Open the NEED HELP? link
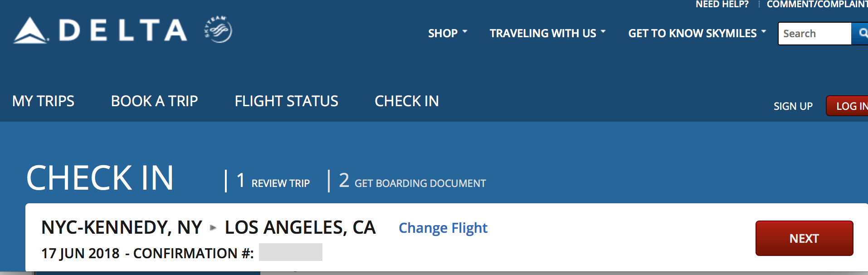This screenshot has height=275, width=868. 722,5
